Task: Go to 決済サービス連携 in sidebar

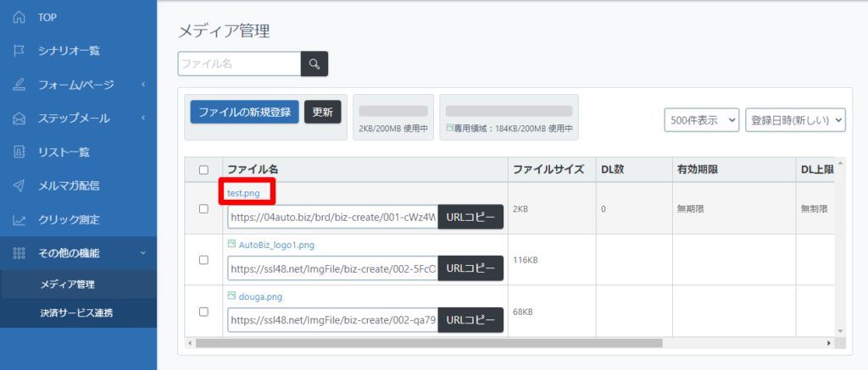Action: tap(76, 313)
